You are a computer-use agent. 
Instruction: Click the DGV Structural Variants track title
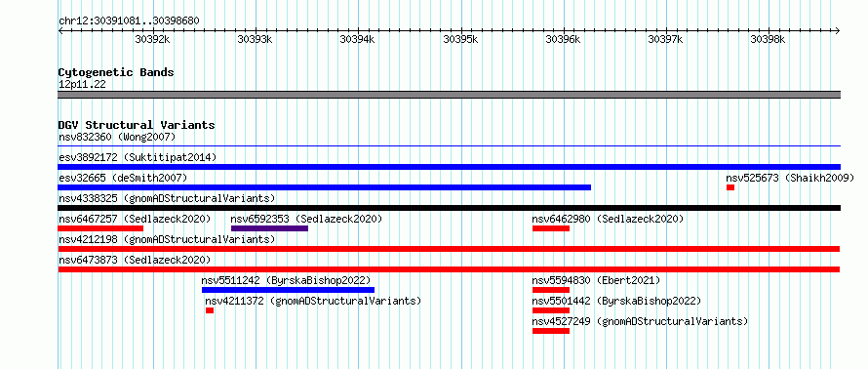[137, 125]
